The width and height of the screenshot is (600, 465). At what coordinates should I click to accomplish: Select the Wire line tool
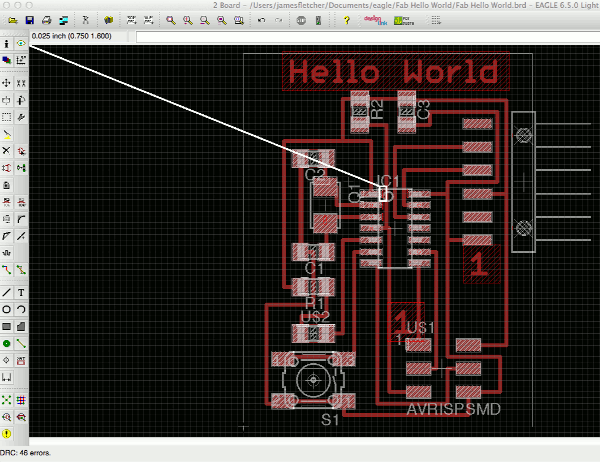tap(6, 293)
